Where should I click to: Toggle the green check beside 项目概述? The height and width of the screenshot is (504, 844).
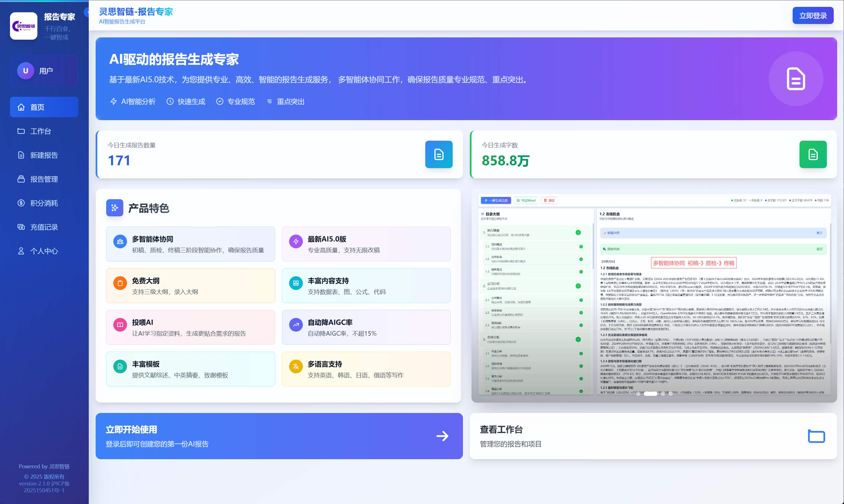tap(581, 247)
